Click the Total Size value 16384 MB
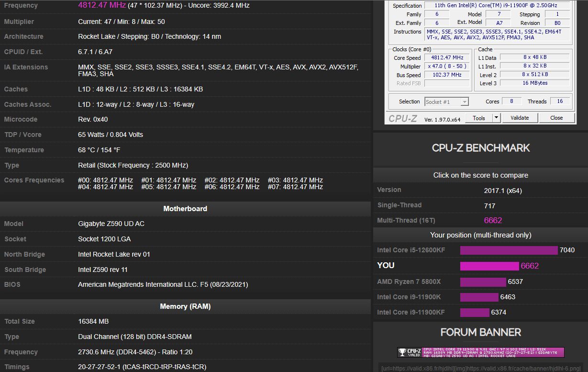 click(93, 321)
